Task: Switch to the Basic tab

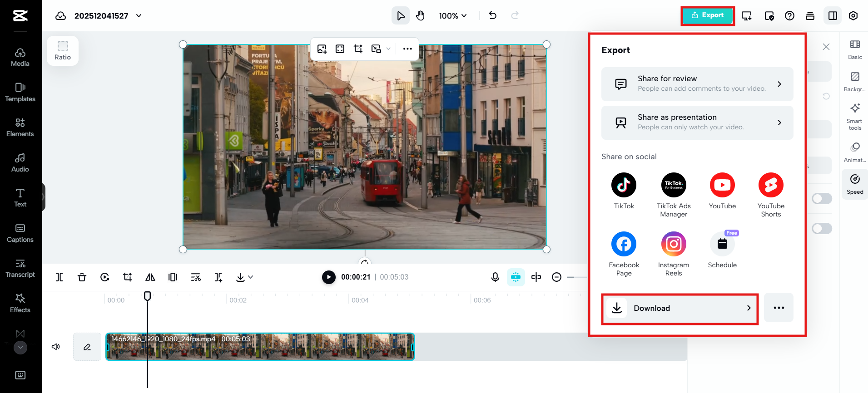Action: click(855, 50)
